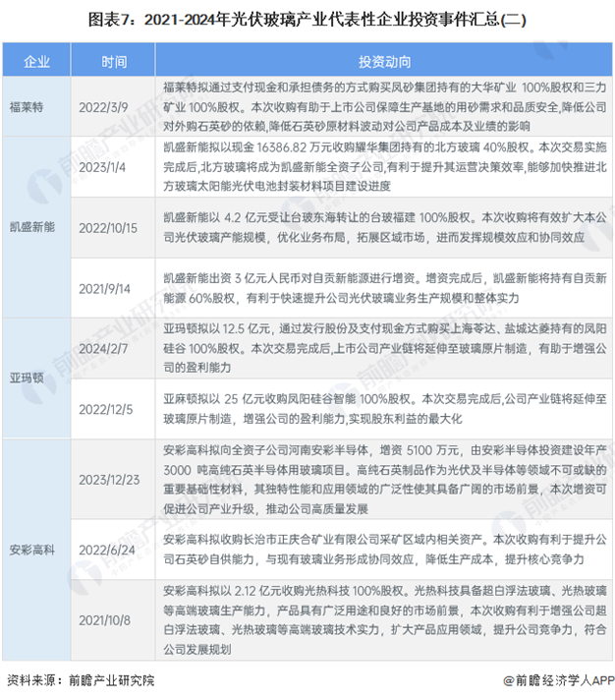Click the 福莱特 company cell

pyautogui.click(x=36, y=107)
